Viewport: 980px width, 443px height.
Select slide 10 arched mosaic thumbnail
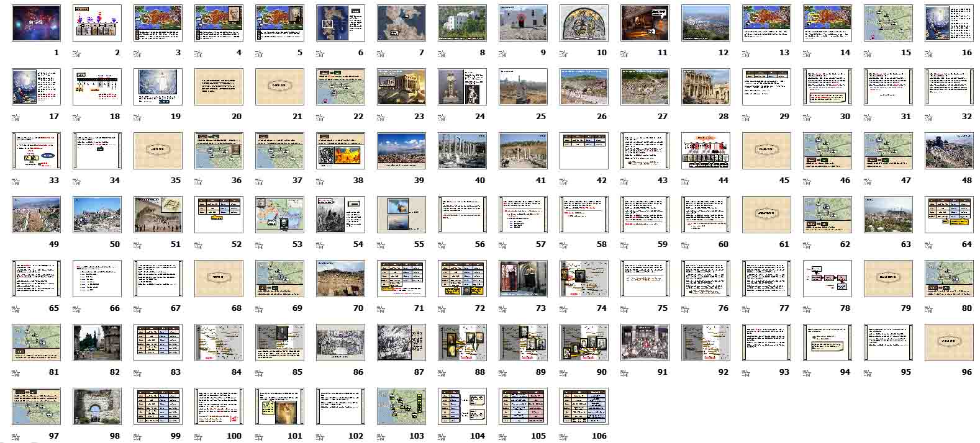coord(584,24)
